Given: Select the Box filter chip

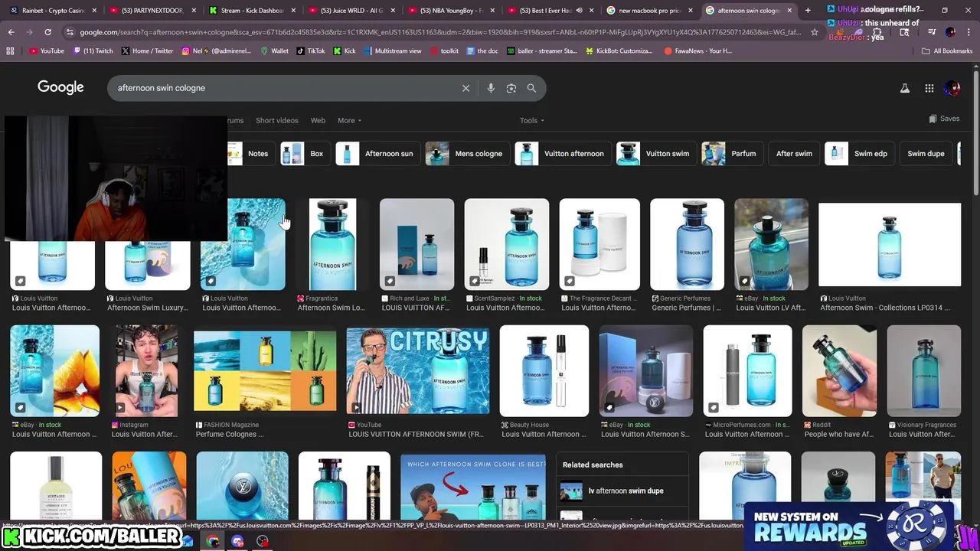Looking at the screenshot, I should tap(304, 154).
